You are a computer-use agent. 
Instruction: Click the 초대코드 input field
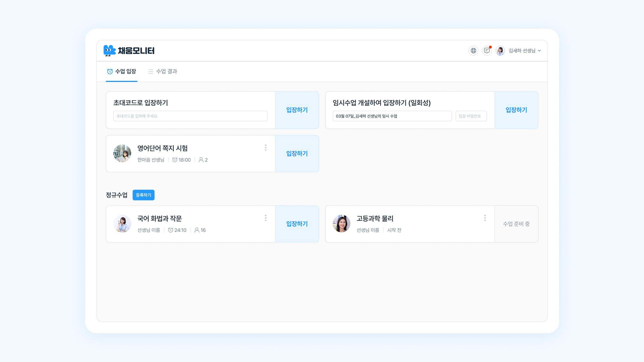click(190, 116)
